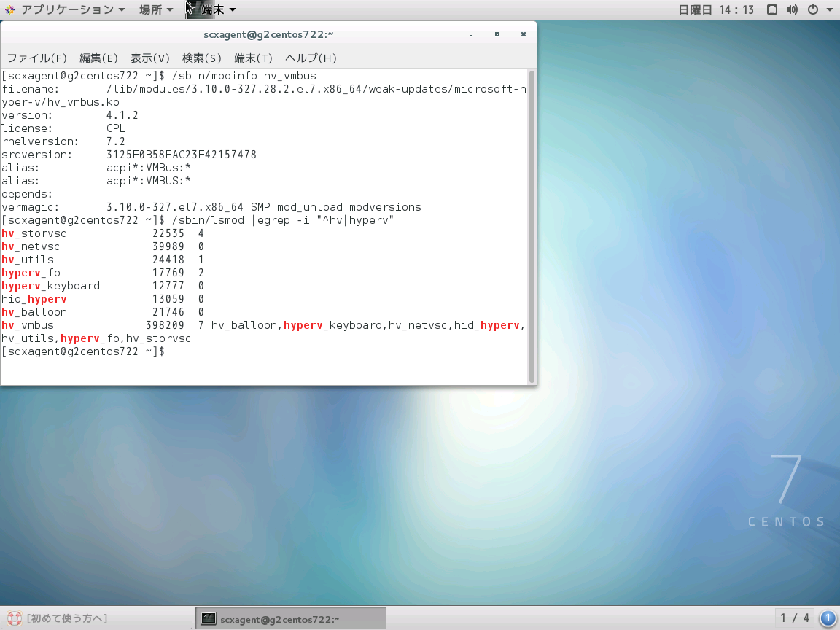Open the 検索 menu

(x=201, y=58)
